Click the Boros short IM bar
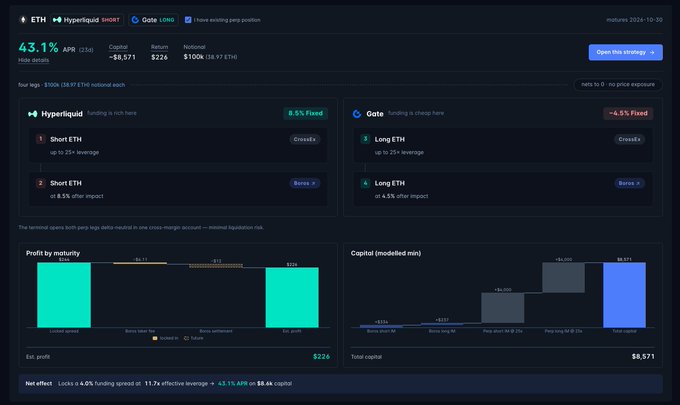Screen dimensions: 680x405 pos(381,326)
